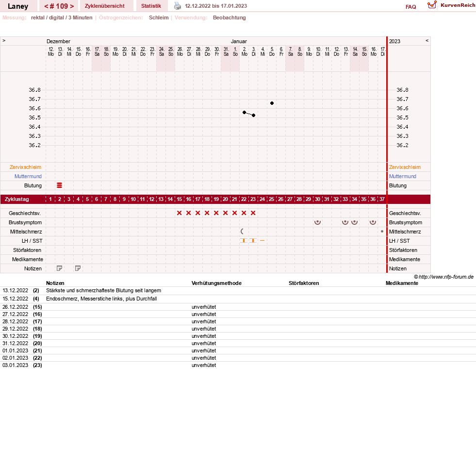The width and height of the screenshot is (476, 467).
Task: Click the intercourse X mark on cycle day 20
Action: tap(225, 213)
